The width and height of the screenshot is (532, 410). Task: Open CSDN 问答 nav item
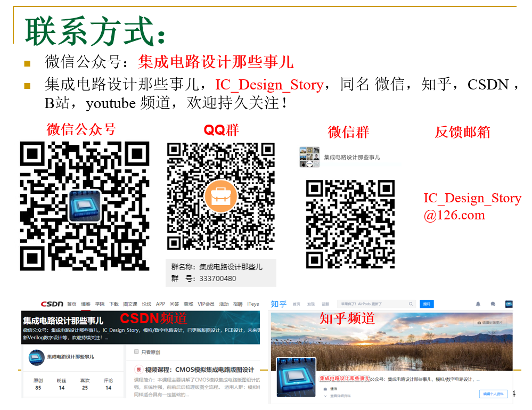174,304
